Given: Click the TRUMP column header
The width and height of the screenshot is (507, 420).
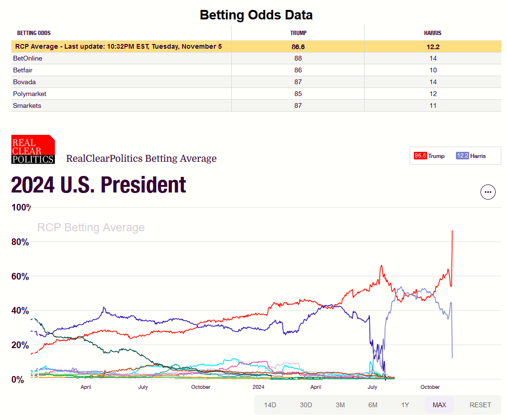Looking at the screenshot, I should click(x=297, y=33).
